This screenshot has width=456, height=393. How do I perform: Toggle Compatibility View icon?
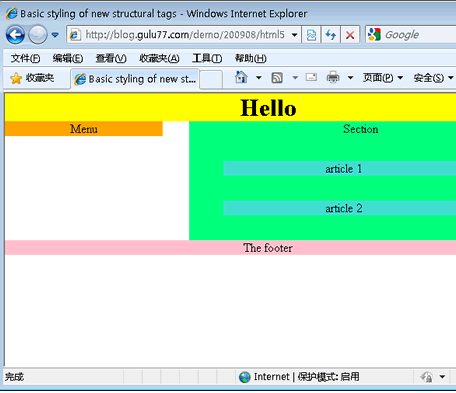pyautogui.click(x=311, y=35)
